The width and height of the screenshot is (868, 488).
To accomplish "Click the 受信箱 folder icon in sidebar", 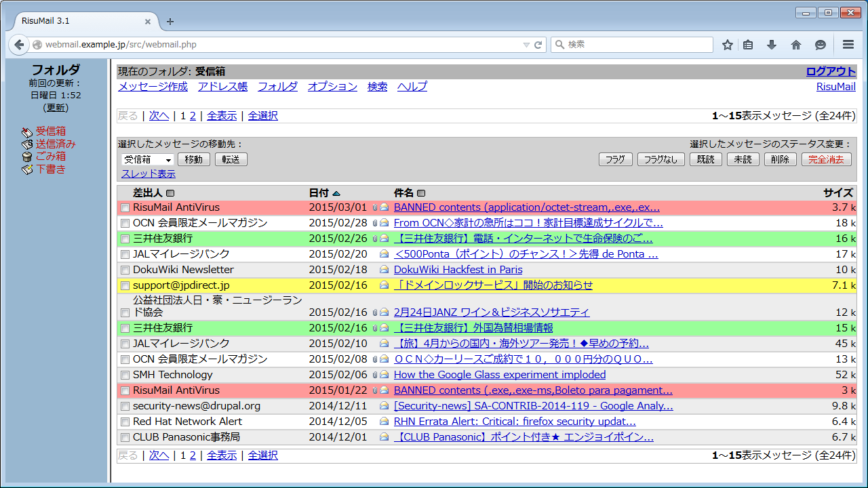I will tap(26, 131).
